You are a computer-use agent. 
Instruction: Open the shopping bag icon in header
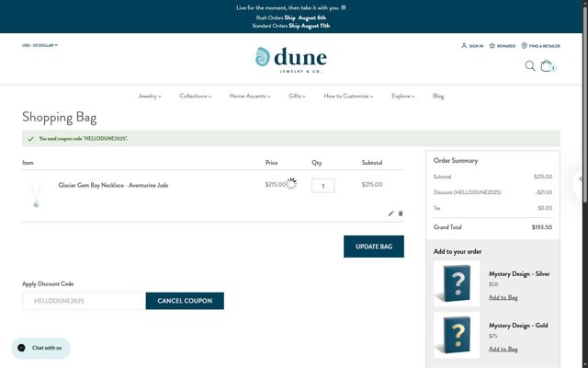click(x=547, y=65)
